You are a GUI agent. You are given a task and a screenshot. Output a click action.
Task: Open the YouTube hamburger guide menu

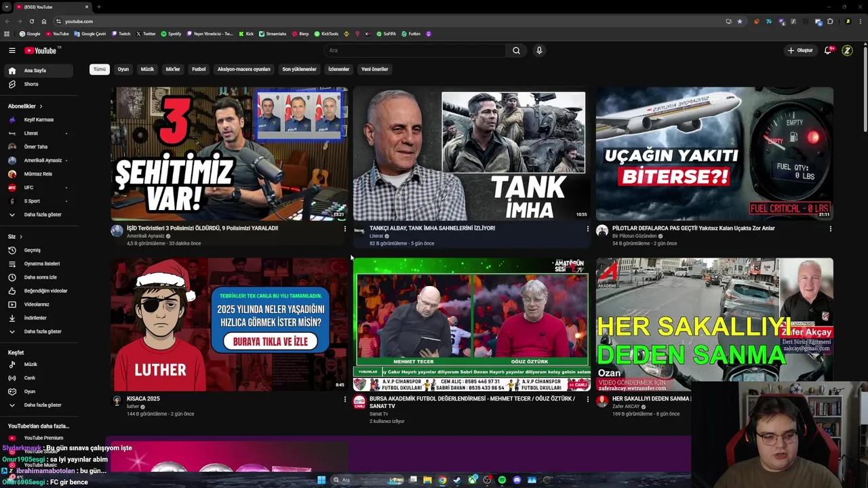coord(12,50)
